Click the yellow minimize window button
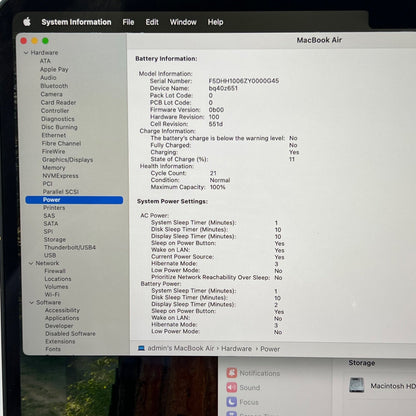Screen dimensions: 416x416 point(34,41)
